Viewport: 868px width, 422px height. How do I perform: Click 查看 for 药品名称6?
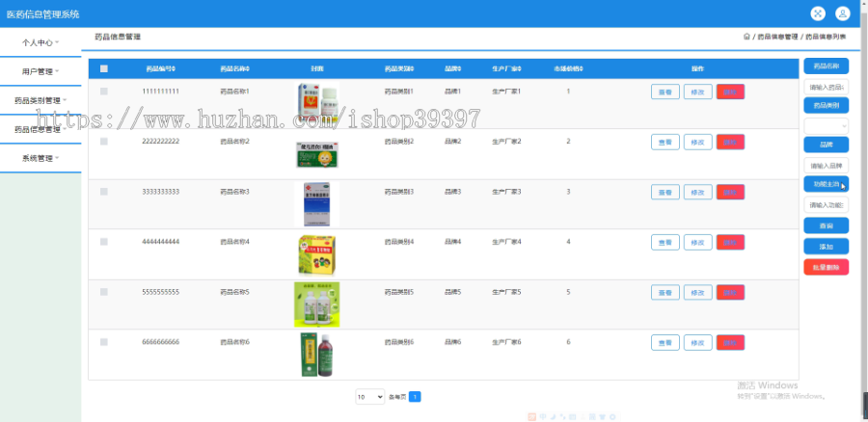tap(665, 343)
